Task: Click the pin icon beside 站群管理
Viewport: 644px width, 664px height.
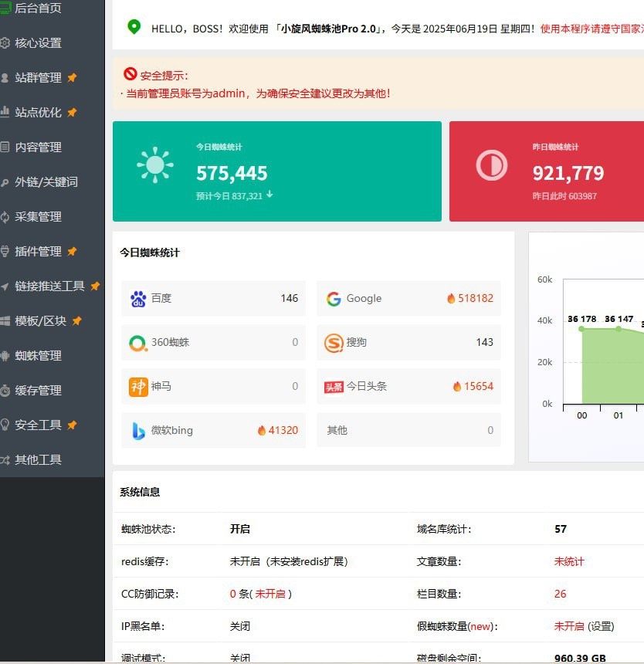Action: pos(72,77)
